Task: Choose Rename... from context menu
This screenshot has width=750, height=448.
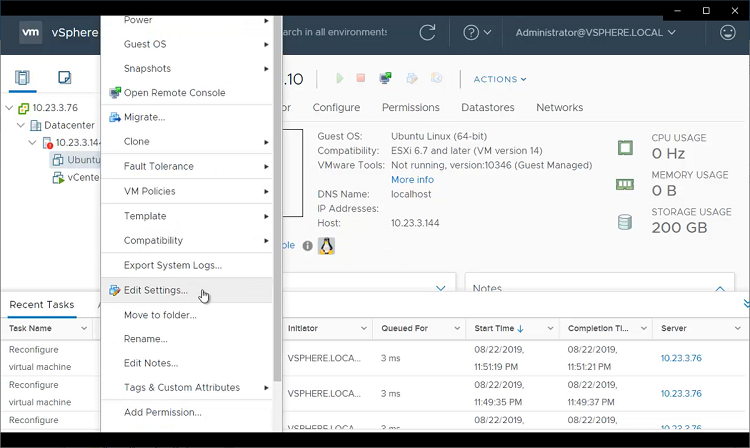Action: point(187,339)
